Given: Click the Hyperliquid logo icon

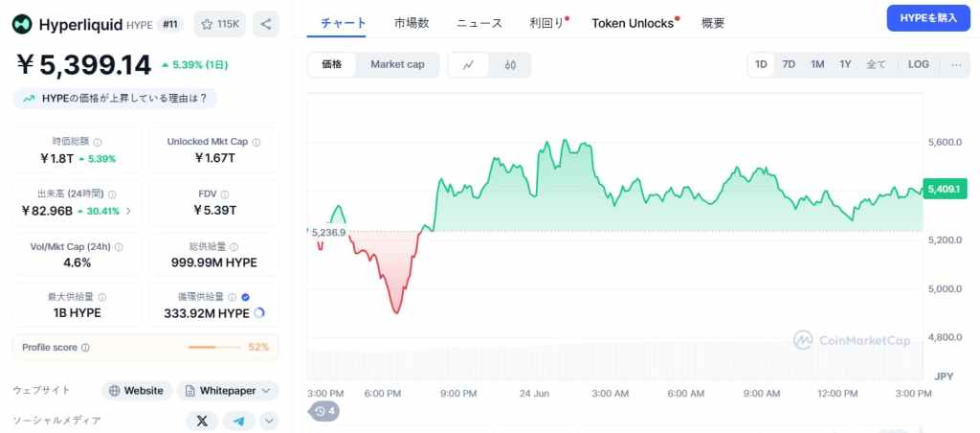Looking at the screenshot, I should tap(23, 24).
